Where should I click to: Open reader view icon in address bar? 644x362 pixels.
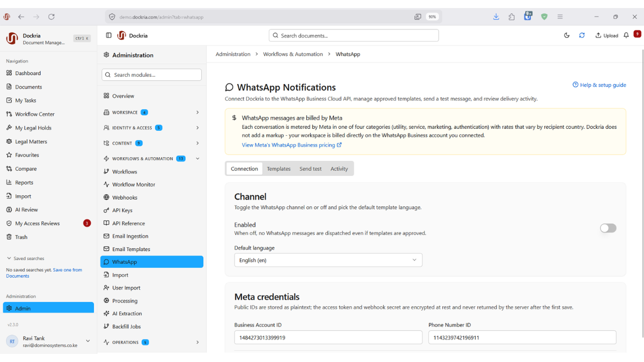coord(418,17)
